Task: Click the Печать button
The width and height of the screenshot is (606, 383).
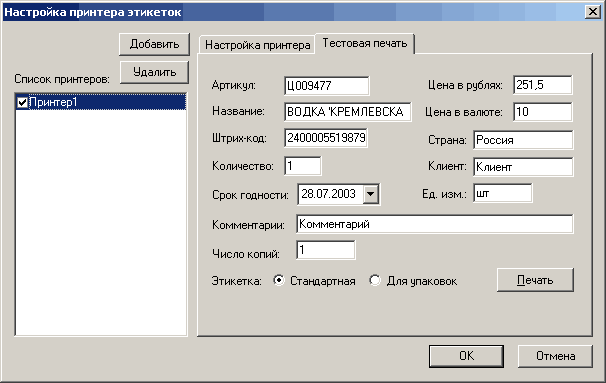Action: coord(535,280)
